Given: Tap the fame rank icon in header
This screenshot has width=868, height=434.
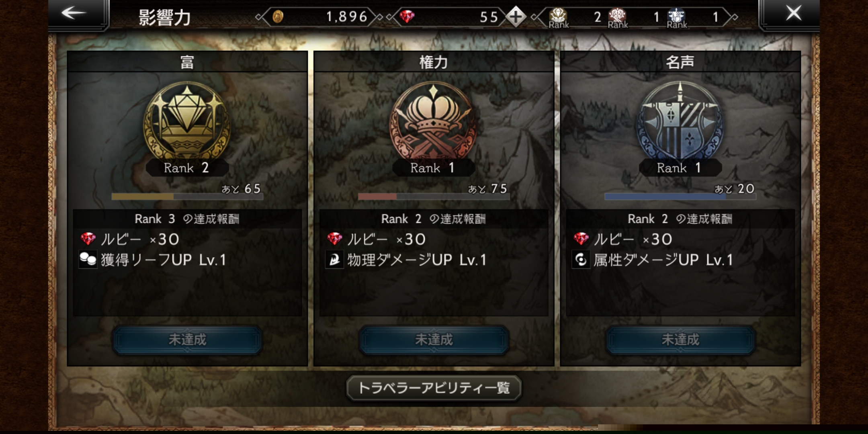Looking at the screenshot, I should click(x=676, y=18).
